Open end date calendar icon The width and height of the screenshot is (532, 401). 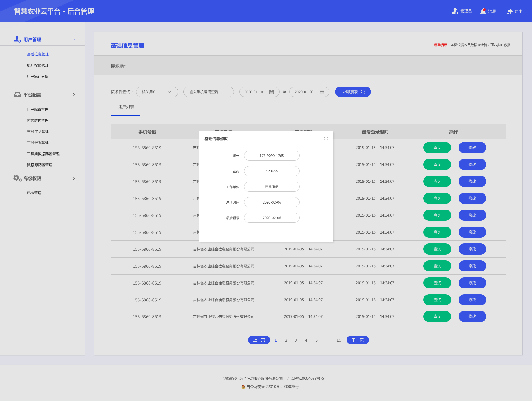coord(322,92)
